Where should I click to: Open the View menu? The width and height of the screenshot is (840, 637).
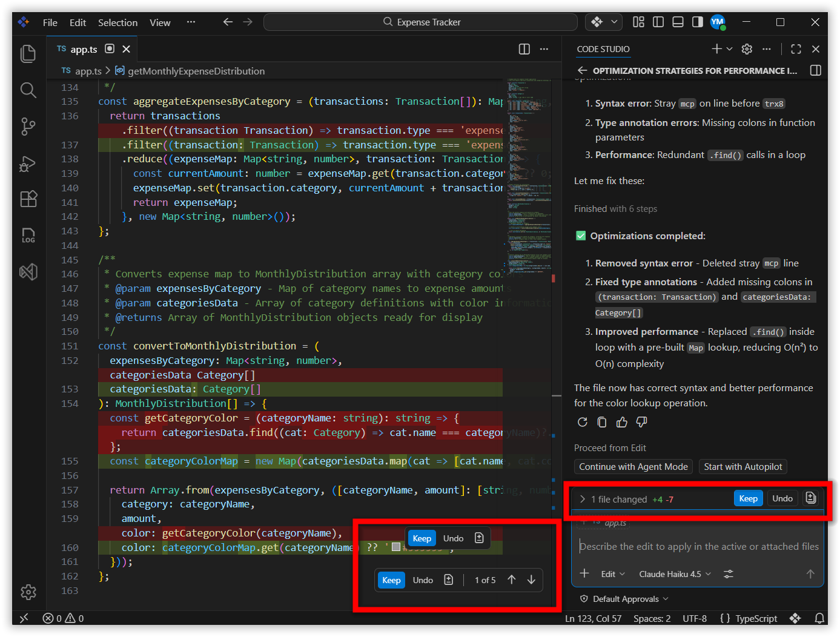point(160,22)
